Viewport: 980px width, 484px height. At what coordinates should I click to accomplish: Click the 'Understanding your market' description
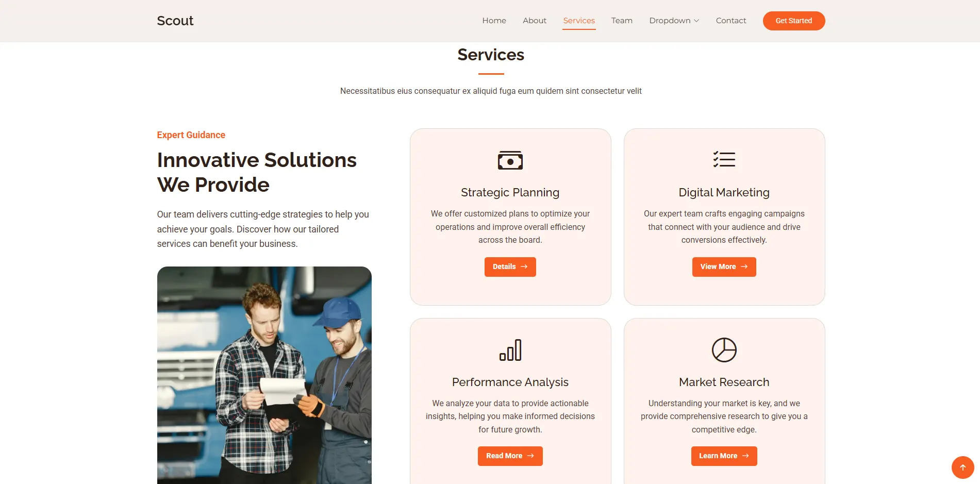pos(724,416)
